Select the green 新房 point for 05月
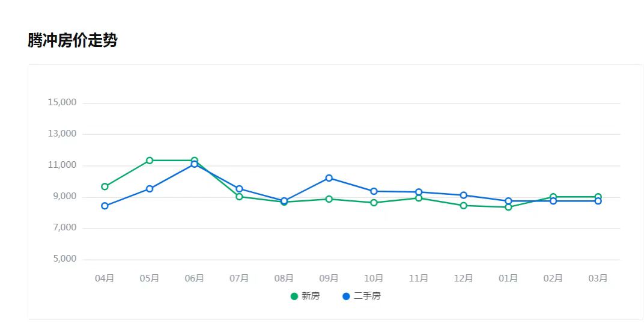This screenshot has width=644, height=329. (150, 161)
